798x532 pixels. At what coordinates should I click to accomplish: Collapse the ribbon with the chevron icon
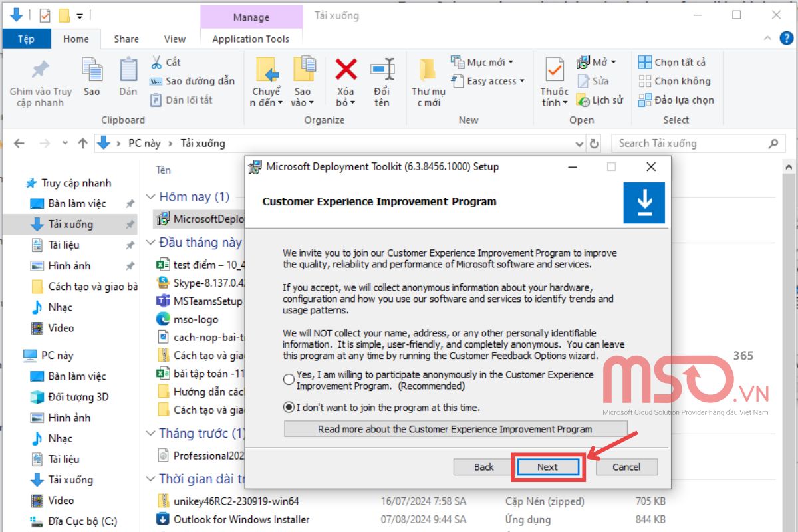[766, 39]
